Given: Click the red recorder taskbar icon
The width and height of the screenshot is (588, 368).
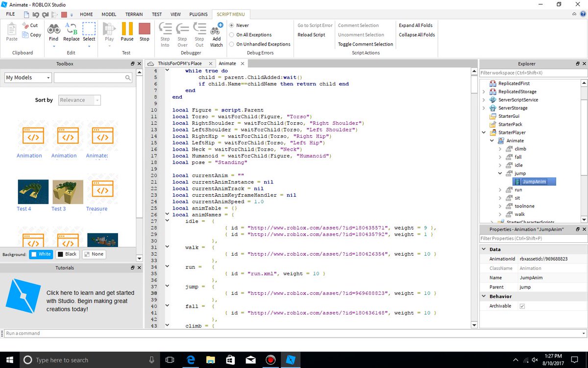Looking at the screenshot, I should coord(270,360).
